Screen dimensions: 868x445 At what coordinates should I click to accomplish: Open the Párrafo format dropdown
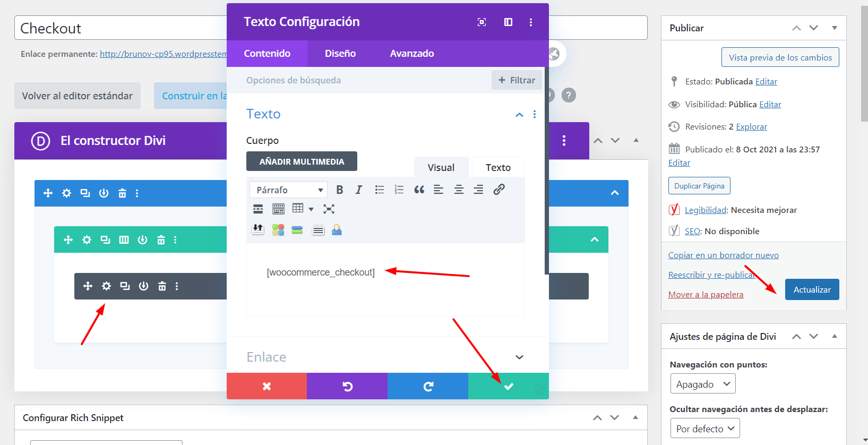[x=288, y=190]
